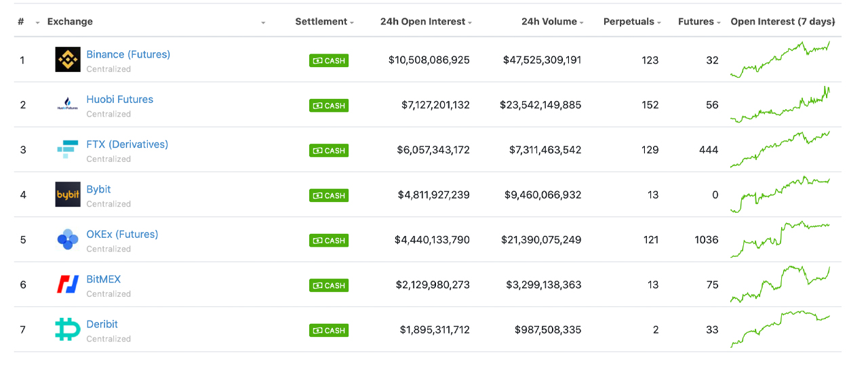Click OKEx futures count 1036
Image resolution: width=868 pixels, height=366 pixels.
click(707, 240)
